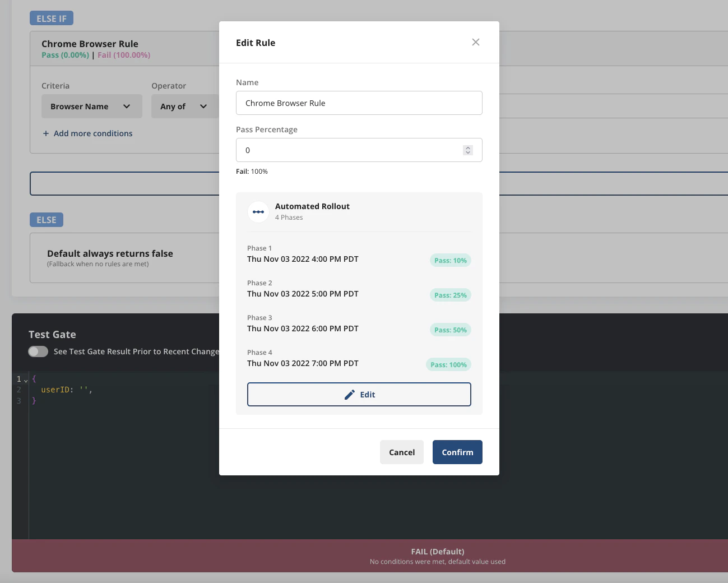Click Phase 1 date Thu Nov 03 4:00 PM
The height and width of the screenshot is (583, 728).
(303, 259)
